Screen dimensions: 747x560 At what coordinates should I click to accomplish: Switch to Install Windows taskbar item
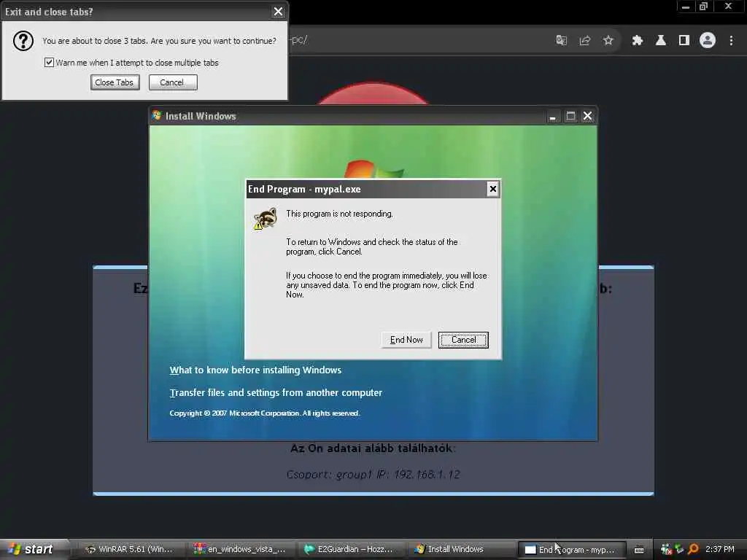click(461, 549)
